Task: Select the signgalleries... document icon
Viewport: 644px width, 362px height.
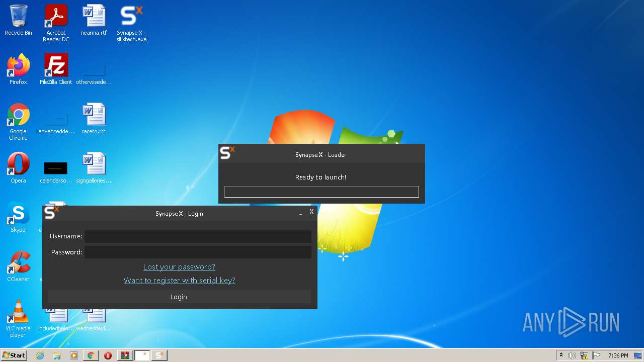Action: tap(94, 168)
